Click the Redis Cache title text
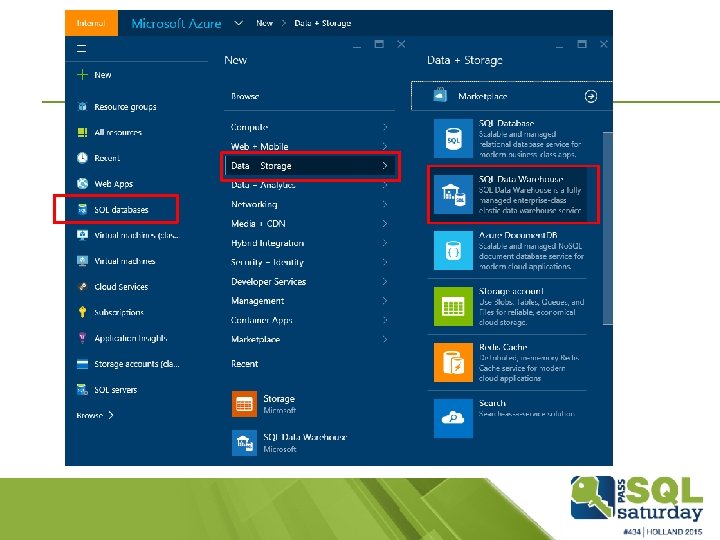This screenshot has height=540, width=720. click(x=503, y=347)
